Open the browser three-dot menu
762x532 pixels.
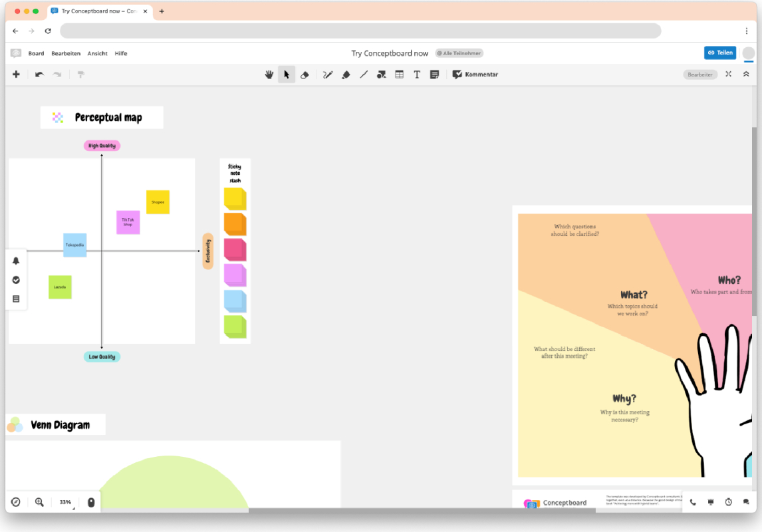(x=747, y=31)
